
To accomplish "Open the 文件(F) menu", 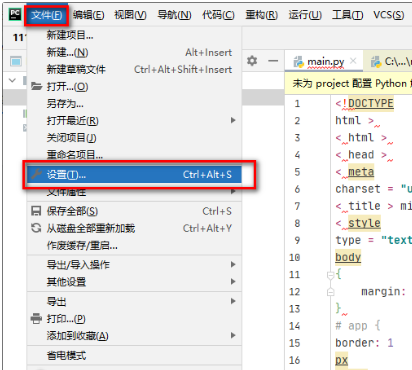I will [x=47, y=15].
